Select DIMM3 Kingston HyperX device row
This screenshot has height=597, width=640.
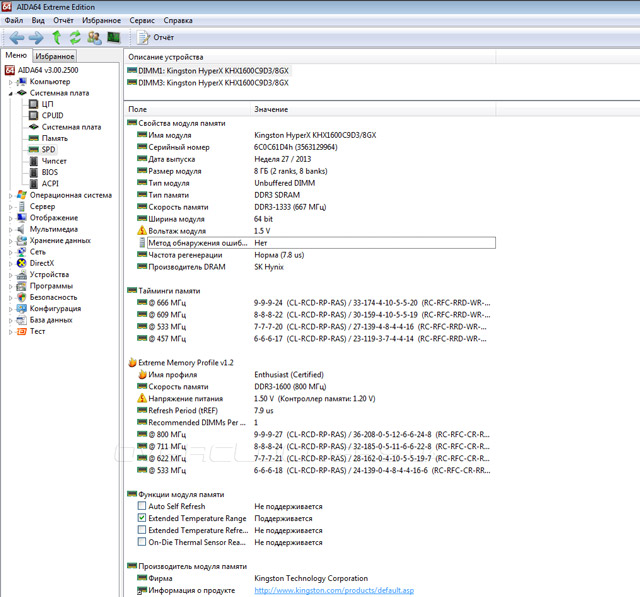(208, 83)
